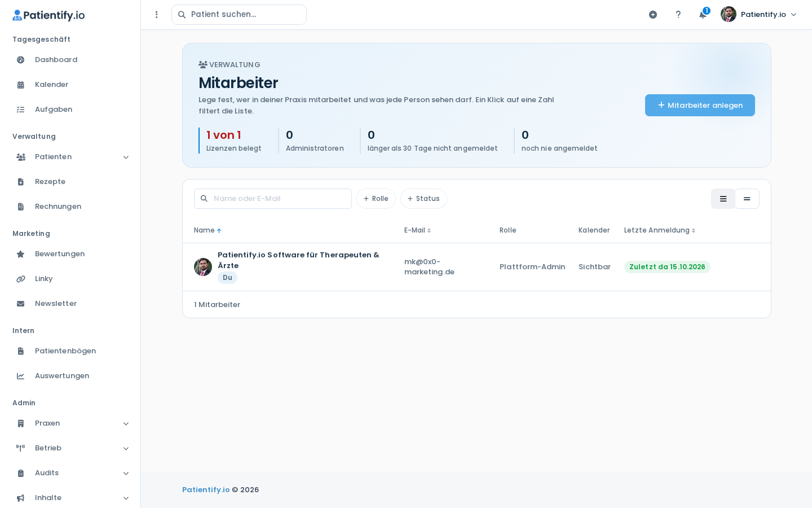Image resolution: width=812 pixels, height=508 pixels.
Task: Sort table by Name column
Action: [x=208, y=230]
